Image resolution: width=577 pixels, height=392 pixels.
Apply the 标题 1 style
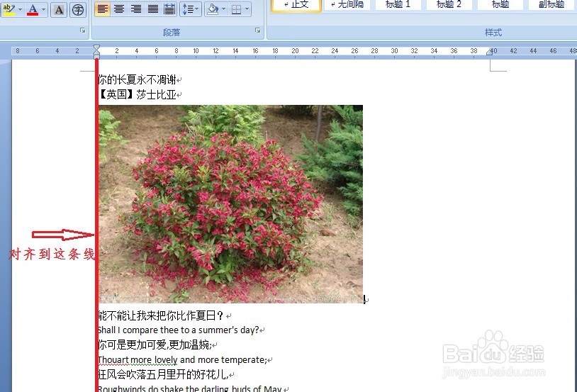(x=398, y=5)
